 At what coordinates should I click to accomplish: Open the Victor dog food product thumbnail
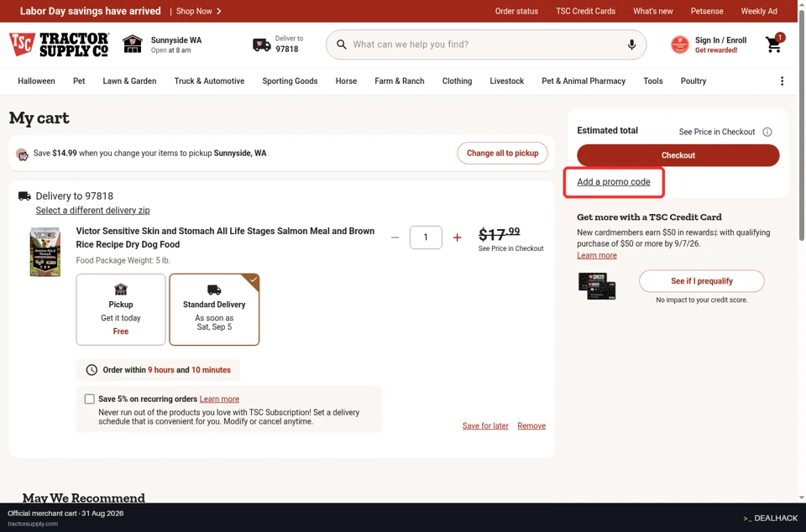coord(45,252)
